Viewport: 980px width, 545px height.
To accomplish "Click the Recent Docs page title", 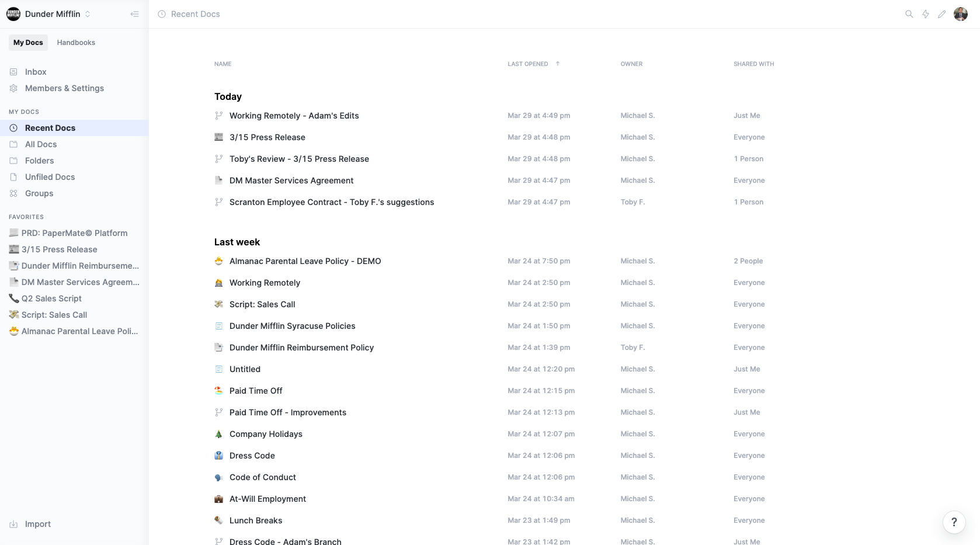I will point(196,14).
